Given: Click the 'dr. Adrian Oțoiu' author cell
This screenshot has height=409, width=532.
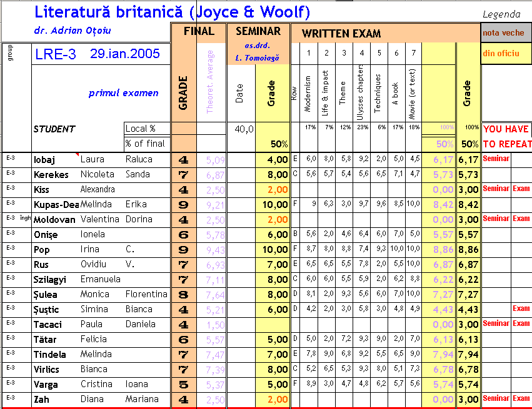Looking at the screenshot, I should 73,31.
